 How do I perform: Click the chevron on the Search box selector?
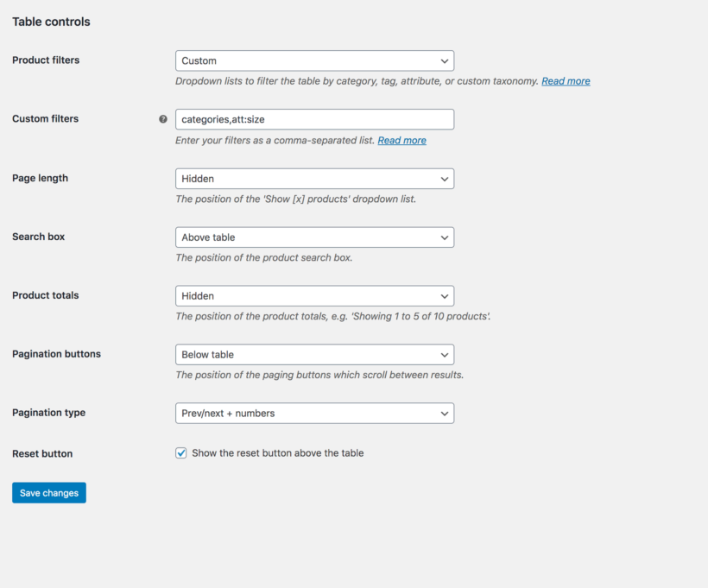[444, 237]
